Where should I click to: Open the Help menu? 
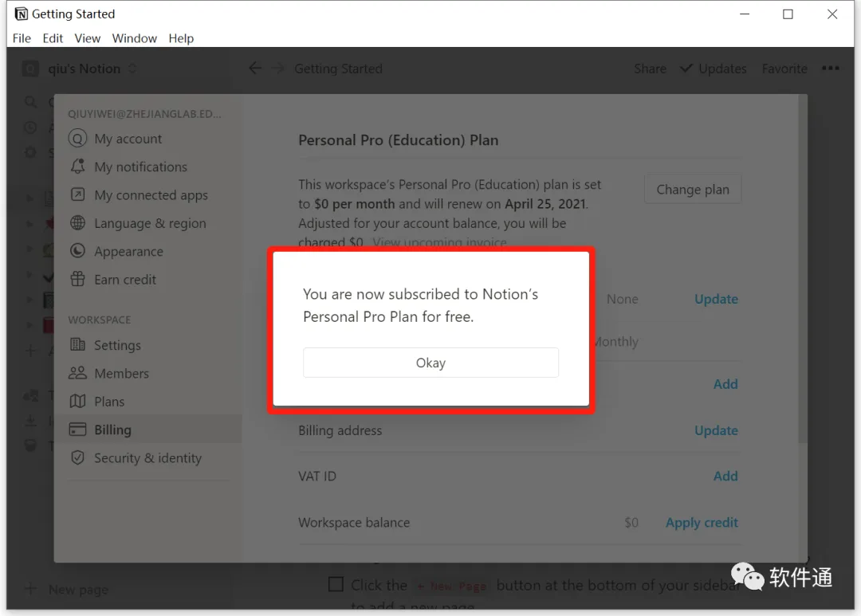(x=181, y=38)
